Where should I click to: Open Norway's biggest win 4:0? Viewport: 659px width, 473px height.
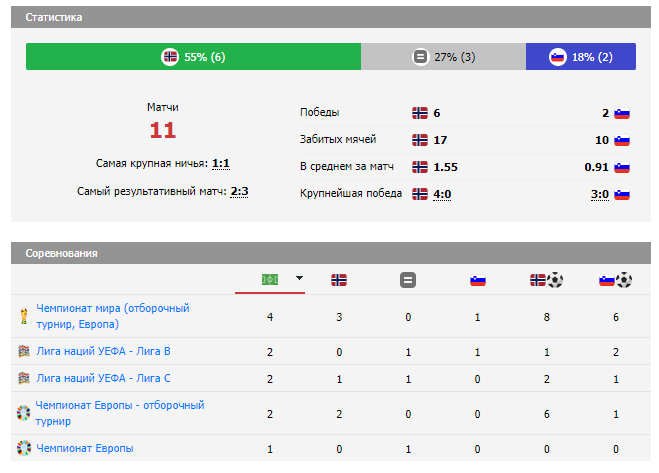[x=442, y=194]
